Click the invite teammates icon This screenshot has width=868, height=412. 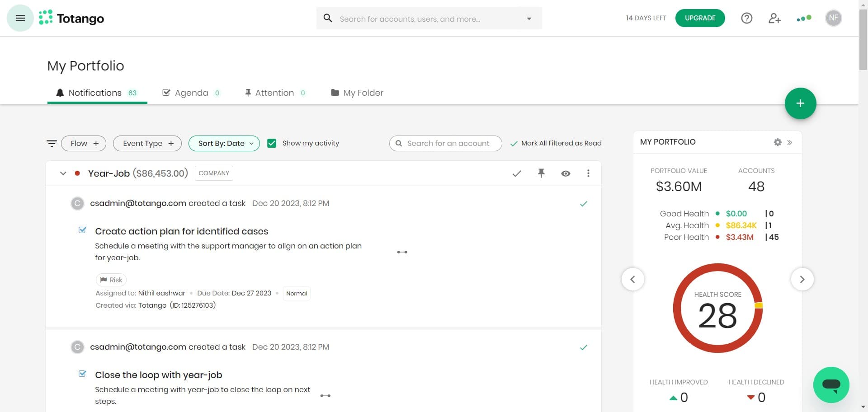[775, 18]
